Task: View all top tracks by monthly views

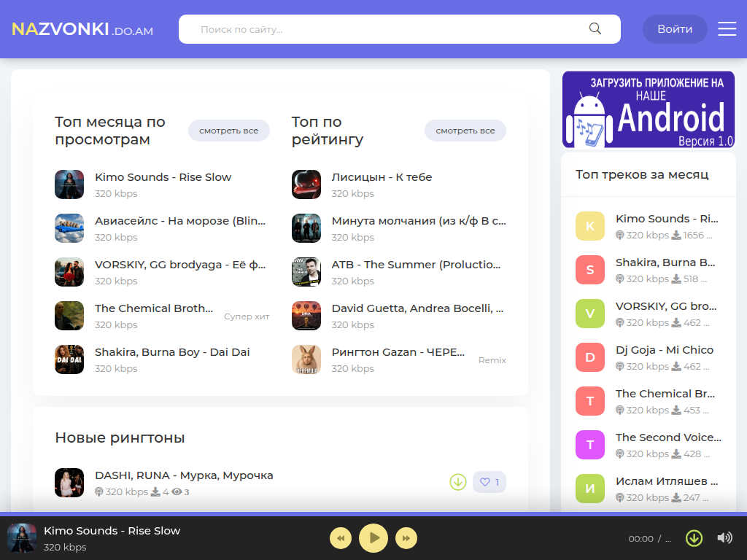Action: pos(228,131)
